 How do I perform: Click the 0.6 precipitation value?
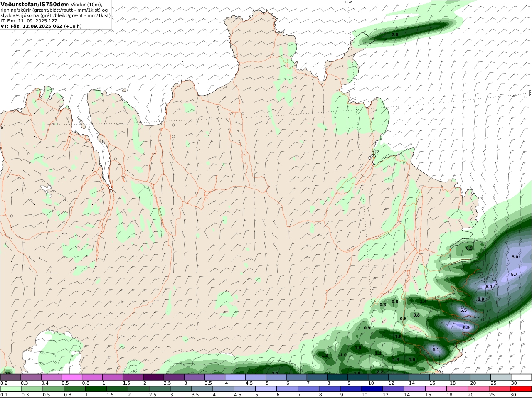pyautogui.click(x=383, y=305)
